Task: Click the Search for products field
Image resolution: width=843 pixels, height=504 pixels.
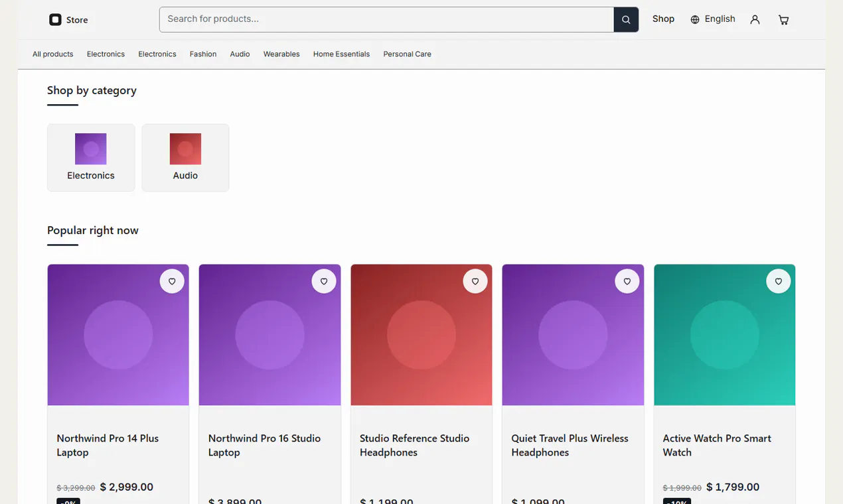Action: click(x=386, y=20)
